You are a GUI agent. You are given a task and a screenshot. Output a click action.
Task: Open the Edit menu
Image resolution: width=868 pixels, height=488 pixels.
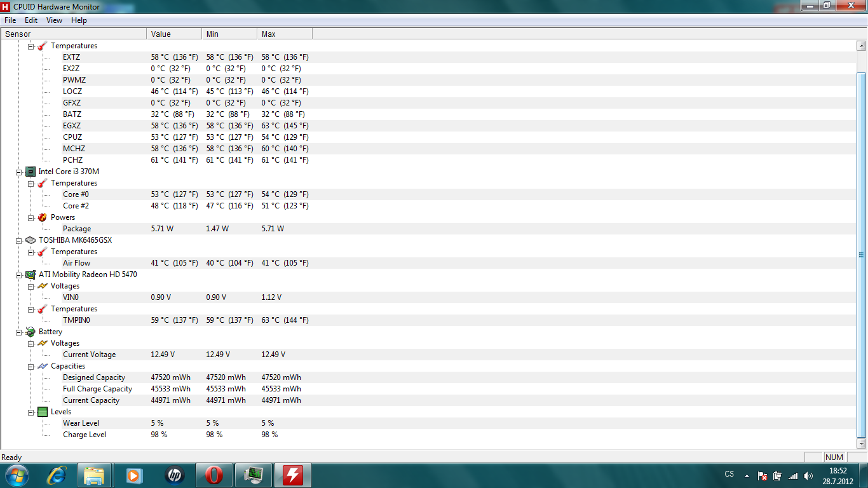31,20
